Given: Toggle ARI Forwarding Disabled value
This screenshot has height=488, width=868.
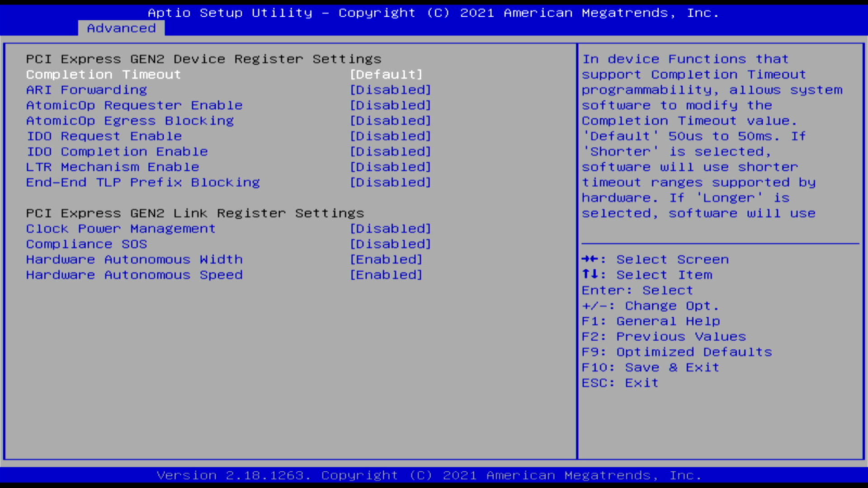Looking at the screenshot, I should (390, 90).
